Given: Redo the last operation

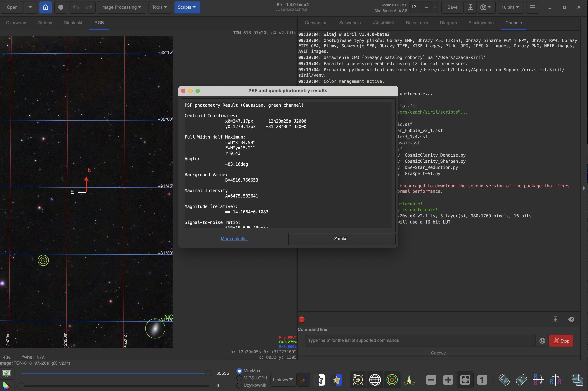Looking at the screenshot, I should point(89,7).
